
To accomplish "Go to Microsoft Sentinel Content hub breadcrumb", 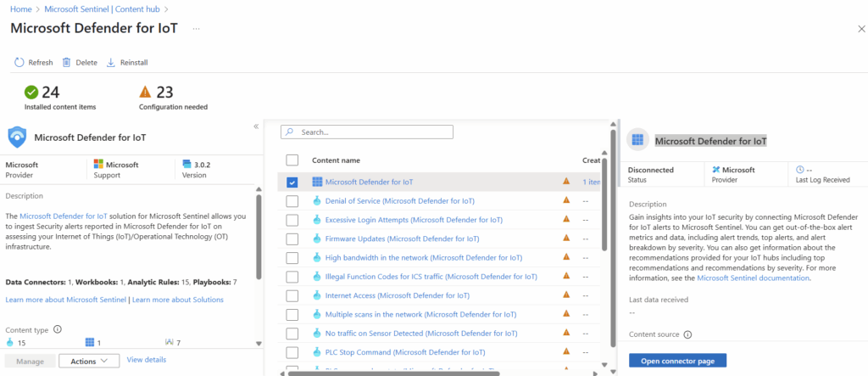I will pyautogui.click(x=103, y=8).
